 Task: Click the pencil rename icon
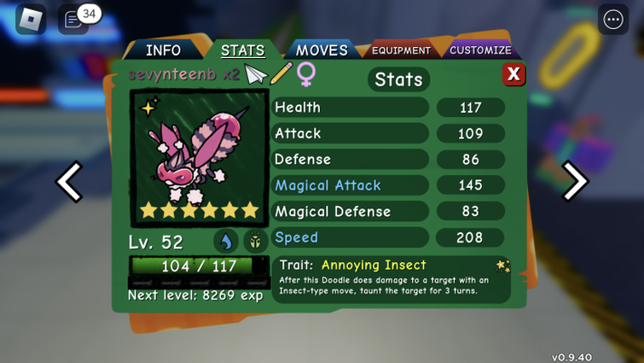pos(281,73)
